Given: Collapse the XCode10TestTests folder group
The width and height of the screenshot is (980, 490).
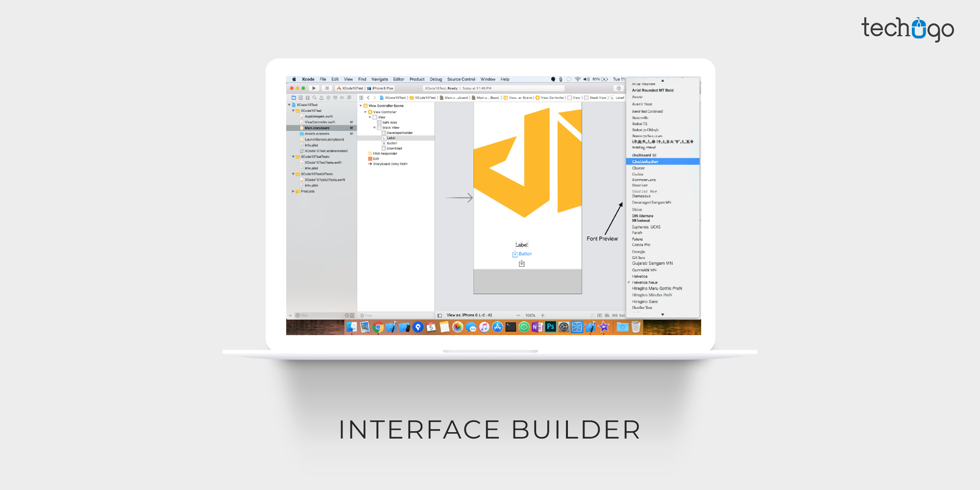Looking at the screenshot, I should pos(293,157).
